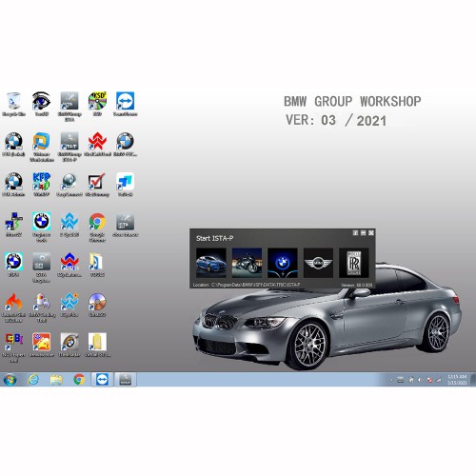476x476 pixels.
Task: Open the blue-and-copper disc shortcut
Action: pos(97,305)
